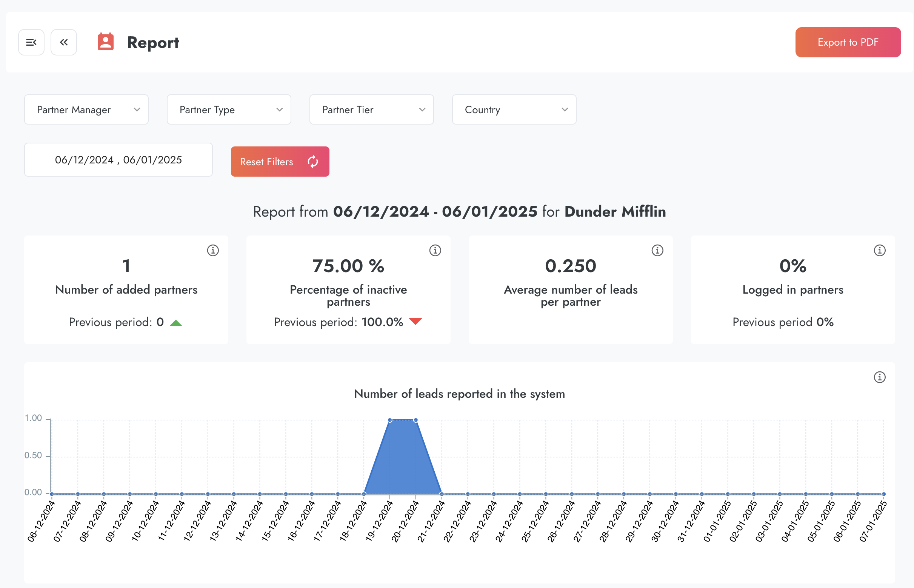Show info for Percentage of inactive partners
Viewport: 914px width, 588px height.
coord(435,251)
